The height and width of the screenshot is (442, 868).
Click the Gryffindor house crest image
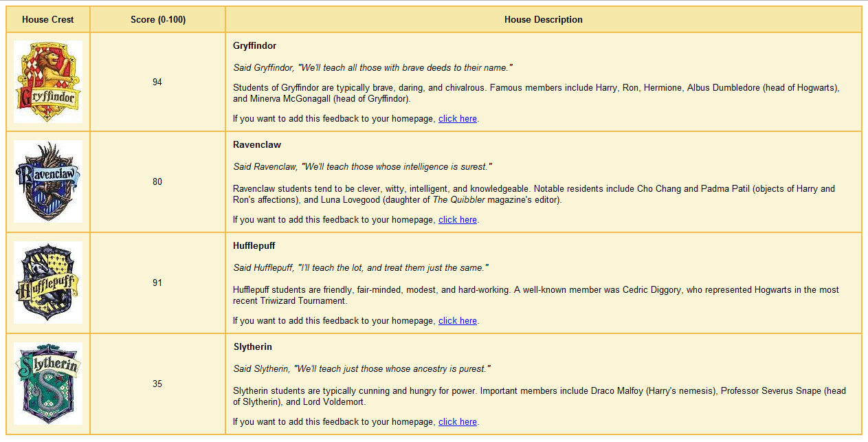[48, 82]
